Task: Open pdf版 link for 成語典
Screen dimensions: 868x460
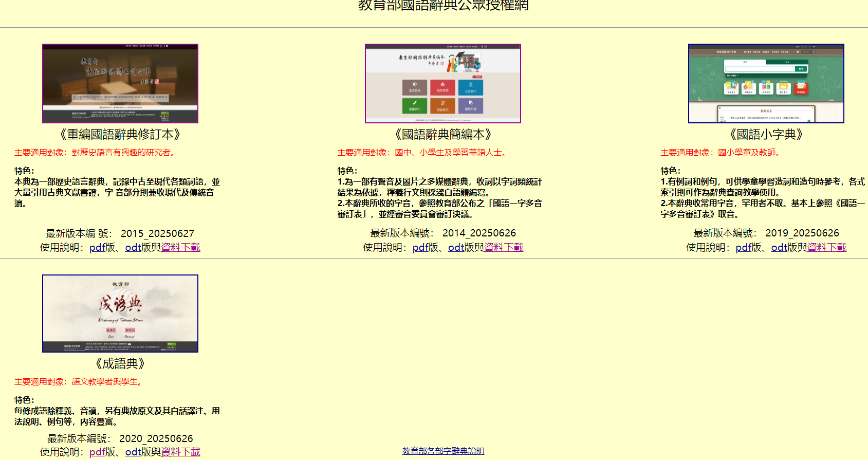Action: [x=102, y=452]
